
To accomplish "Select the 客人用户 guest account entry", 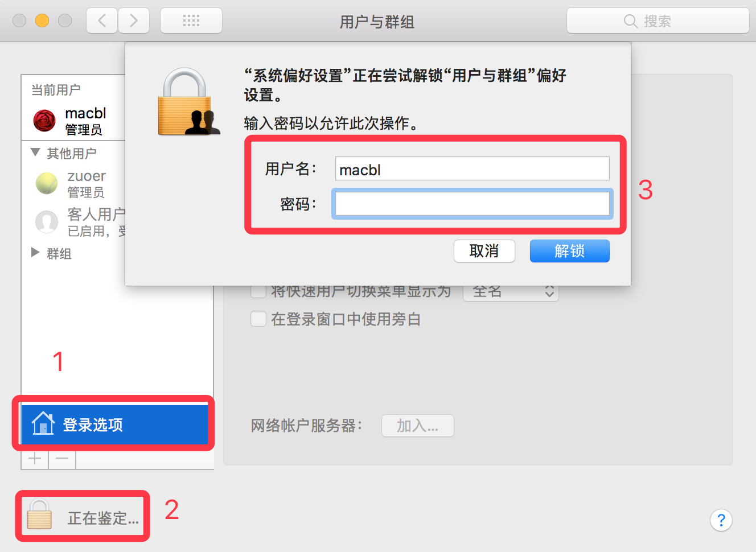I will (79, 222).
